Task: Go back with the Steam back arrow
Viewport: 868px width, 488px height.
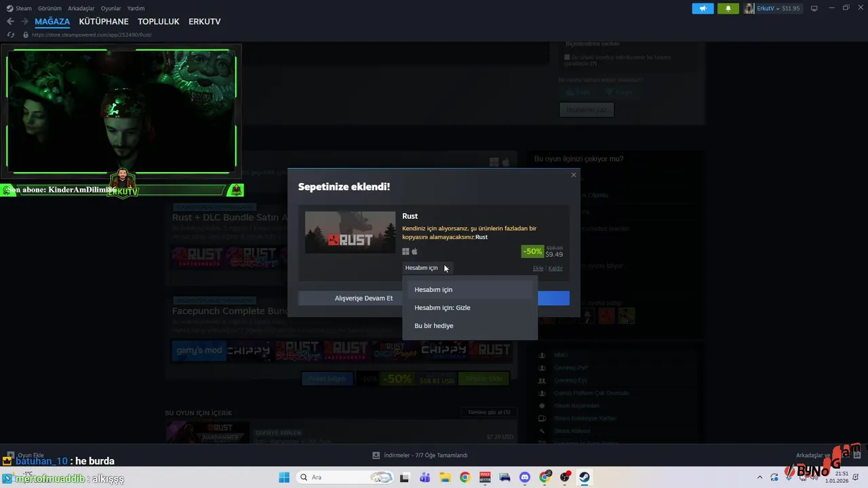Action: [x=10, y=22]
